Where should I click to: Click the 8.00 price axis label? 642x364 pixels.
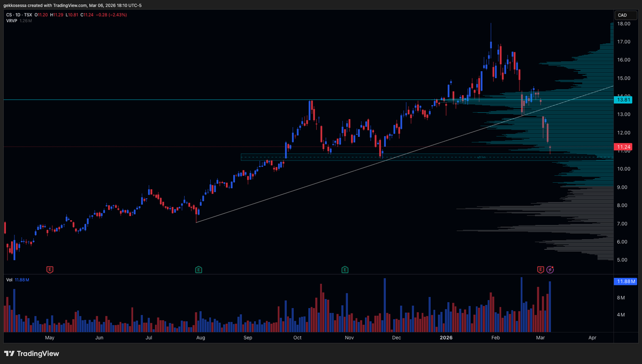[622, 205]
